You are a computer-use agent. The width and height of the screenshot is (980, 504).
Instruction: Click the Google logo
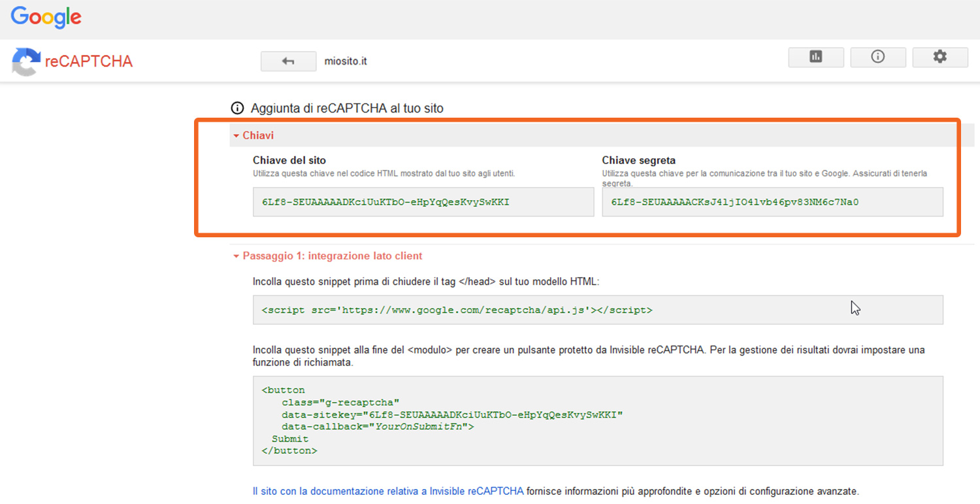coord(46,17)
